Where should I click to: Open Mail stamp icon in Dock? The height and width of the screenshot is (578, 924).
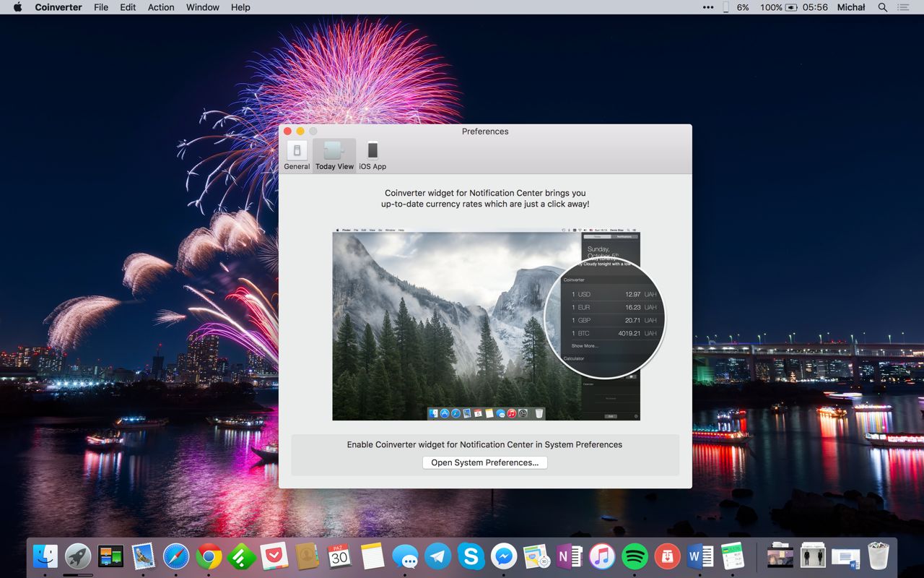tap(143, 556)
